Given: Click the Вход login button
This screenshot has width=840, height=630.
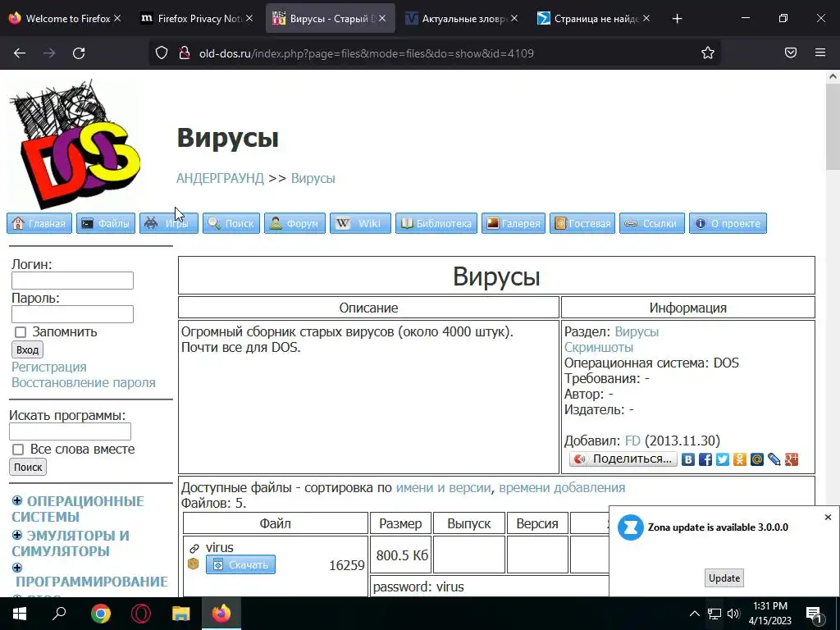Looking at the screenshot, I should [x=27, y=349].
